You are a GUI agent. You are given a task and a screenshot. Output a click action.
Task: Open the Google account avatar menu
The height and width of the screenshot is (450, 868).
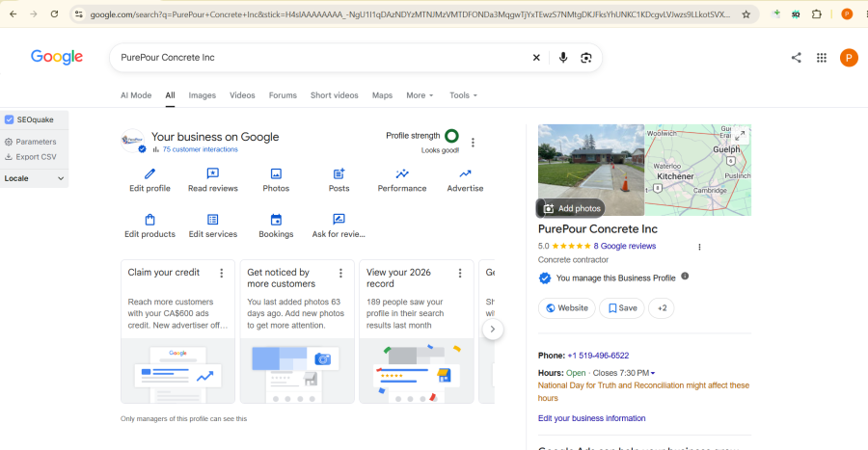coord(849,58)
